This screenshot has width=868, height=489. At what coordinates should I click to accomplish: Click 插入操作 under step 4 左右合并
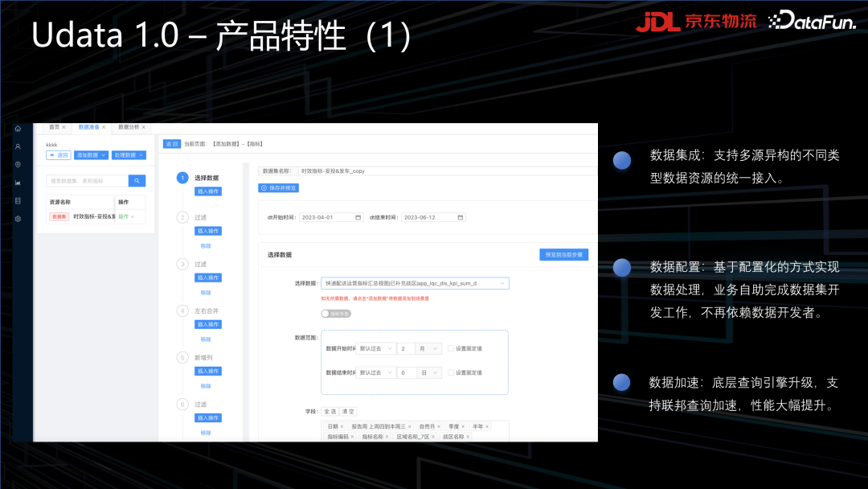[208, 324]
